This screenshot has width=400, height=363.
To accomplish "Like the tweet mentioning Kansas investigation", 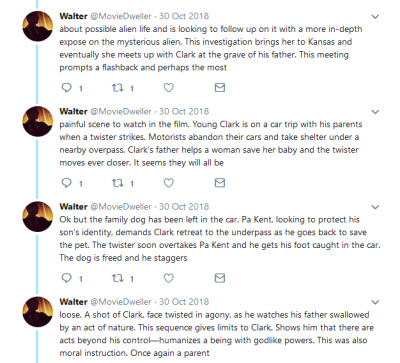I will [169, 88].
